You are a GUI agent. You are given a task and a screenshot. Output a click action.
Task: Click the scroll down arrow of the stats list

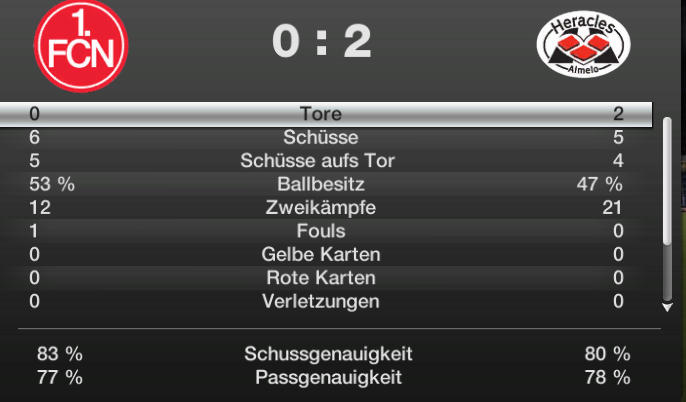tap(667, 307)
